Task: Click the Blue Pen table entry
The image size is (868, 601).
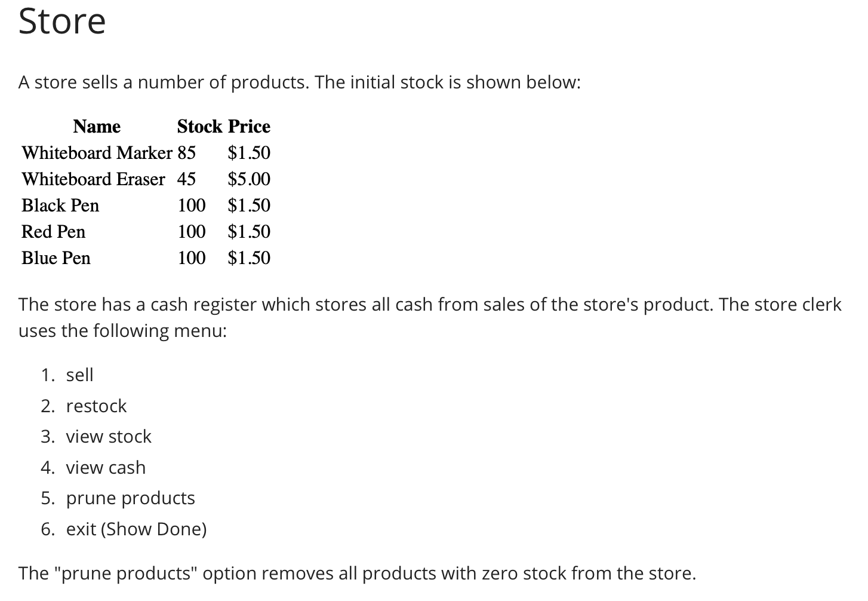Action: coord(56,258)
